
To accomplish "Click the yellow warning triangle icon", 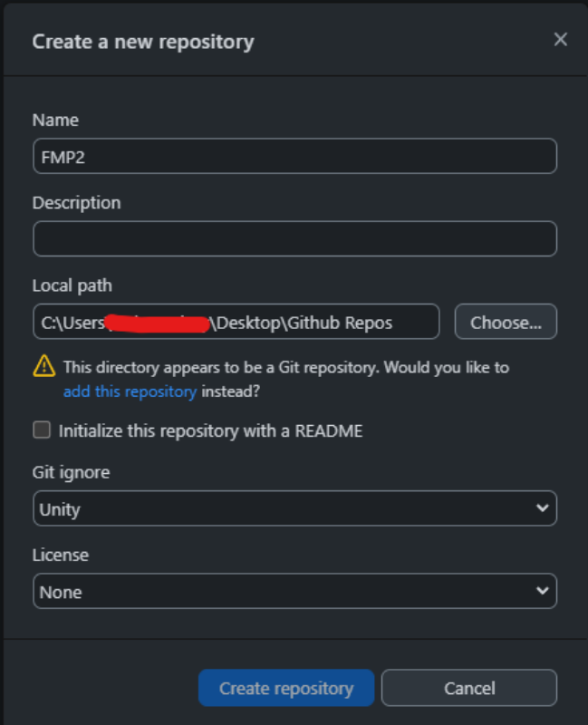I will 44,366.
